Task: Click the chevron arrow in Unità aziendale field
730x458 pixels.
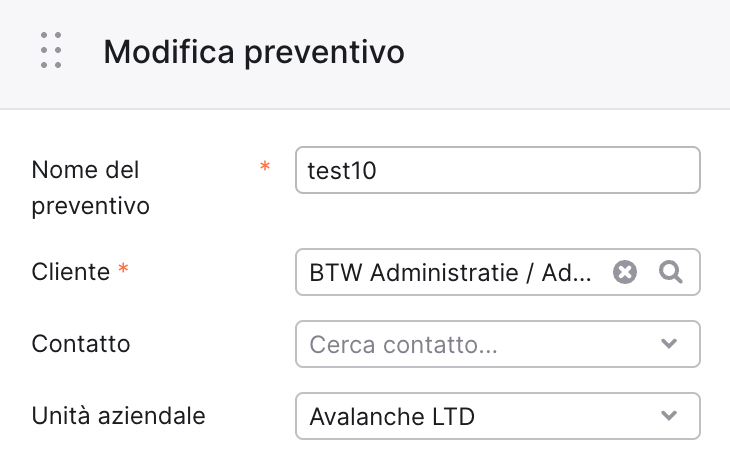Action: pos(669,416)
